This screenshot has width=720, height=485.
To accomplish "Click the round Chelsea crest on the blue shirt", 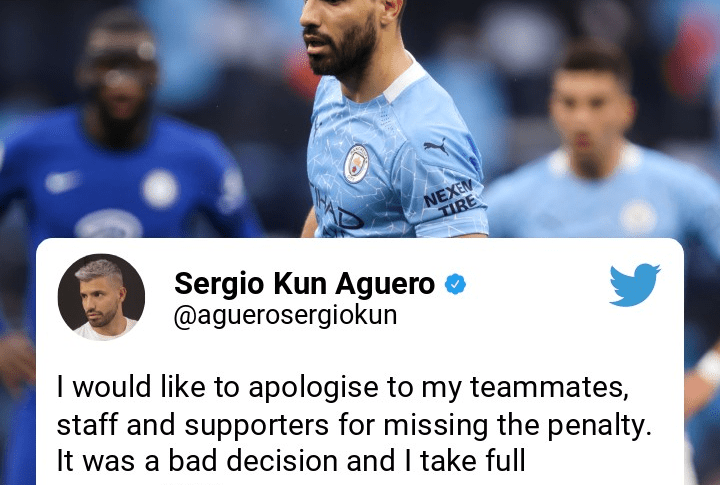I will [160, 189].
